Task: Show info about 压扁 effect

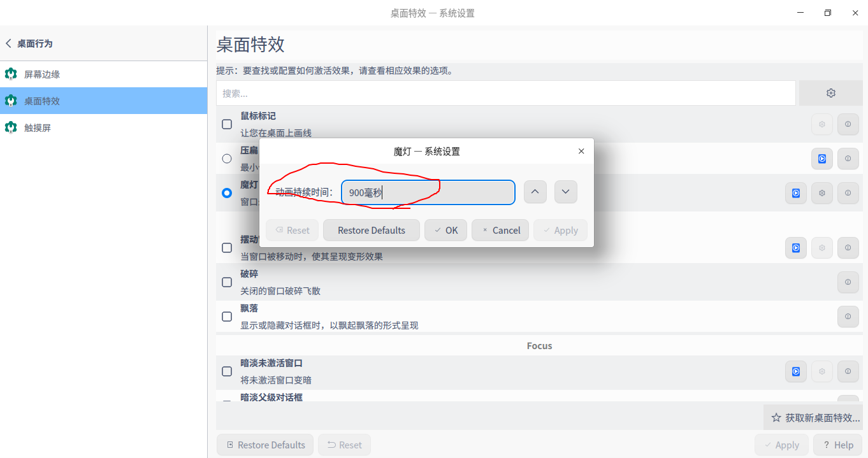Action: pyautogui.click(x=848, y=159)
